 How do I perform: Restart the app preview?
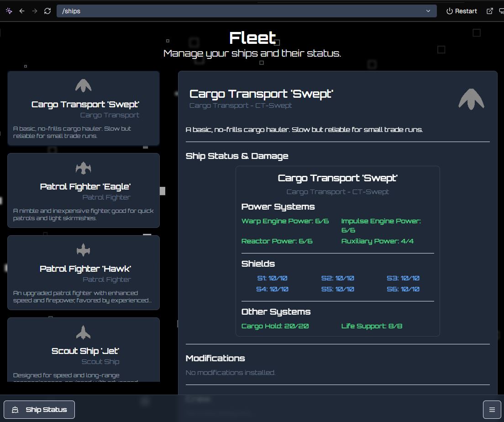pos(462,11)
